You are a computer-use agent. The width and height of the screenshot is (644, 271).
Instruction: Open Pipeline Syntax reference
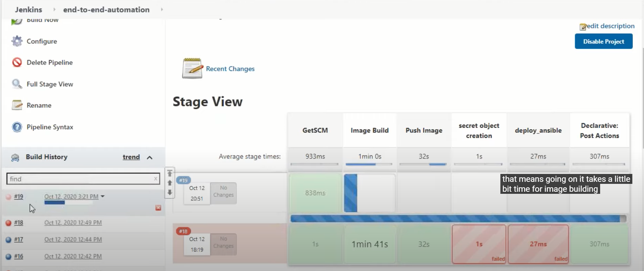tap(50, 127)
